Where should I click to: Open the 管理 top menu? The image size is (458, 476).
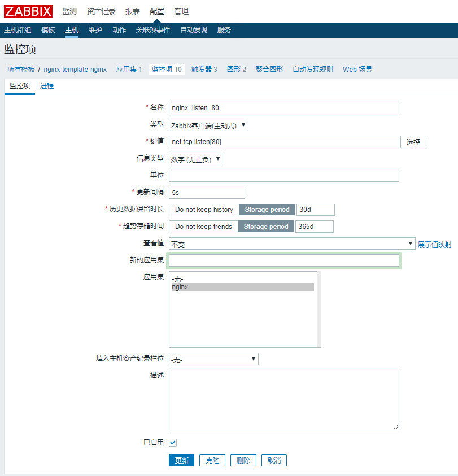tap(181, 11)
